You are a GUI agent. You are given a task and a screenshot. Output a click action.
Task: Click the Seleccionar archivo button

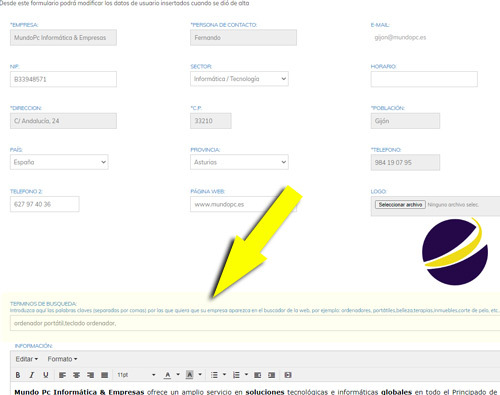click(x=400, y=205)
